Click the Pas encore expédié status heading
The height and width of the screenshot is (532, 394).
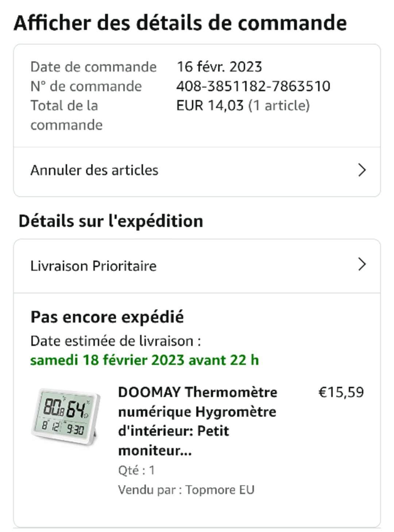pyautogui.click(x=107, y=317)
